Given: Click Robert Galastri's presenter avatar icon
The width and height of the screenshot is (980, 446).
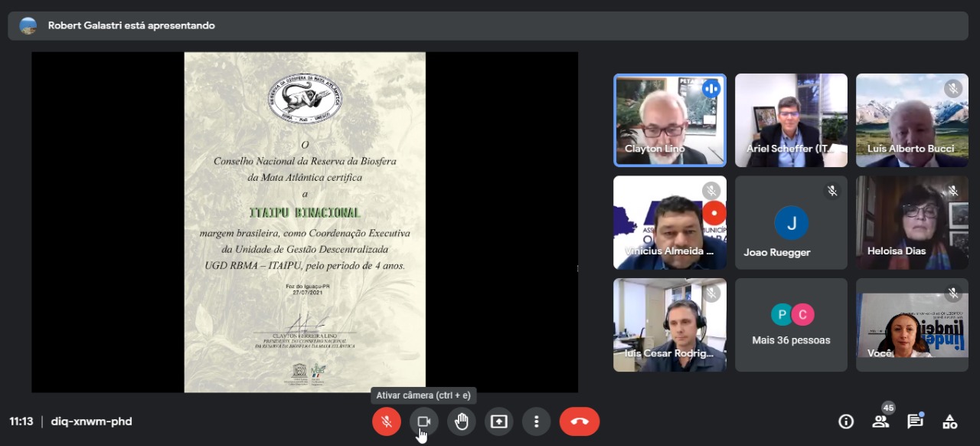Looking at the screenshot, I should click(28, 25).
